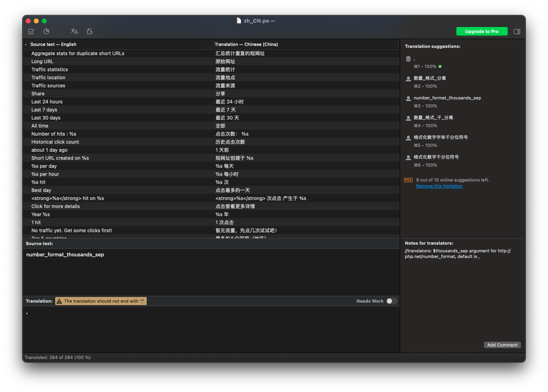Select the 'Traffic statistics' row
The height and width of the screenshot is (392, 548).
pyautogui.click(x=211, y=69)
